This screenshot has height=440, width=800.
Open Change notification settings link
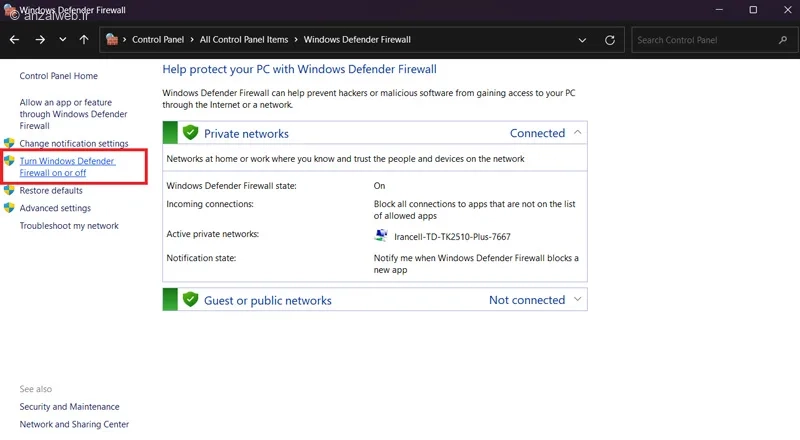click(74, 144)
